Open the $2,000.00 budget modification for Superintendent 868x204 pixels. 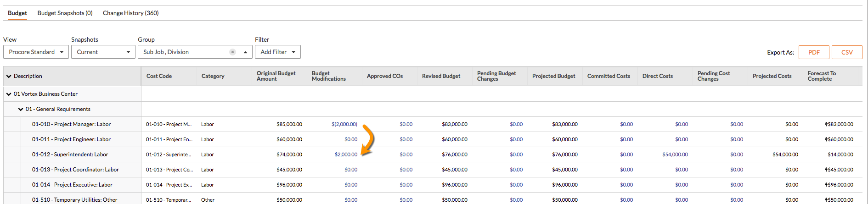point(346,154)
